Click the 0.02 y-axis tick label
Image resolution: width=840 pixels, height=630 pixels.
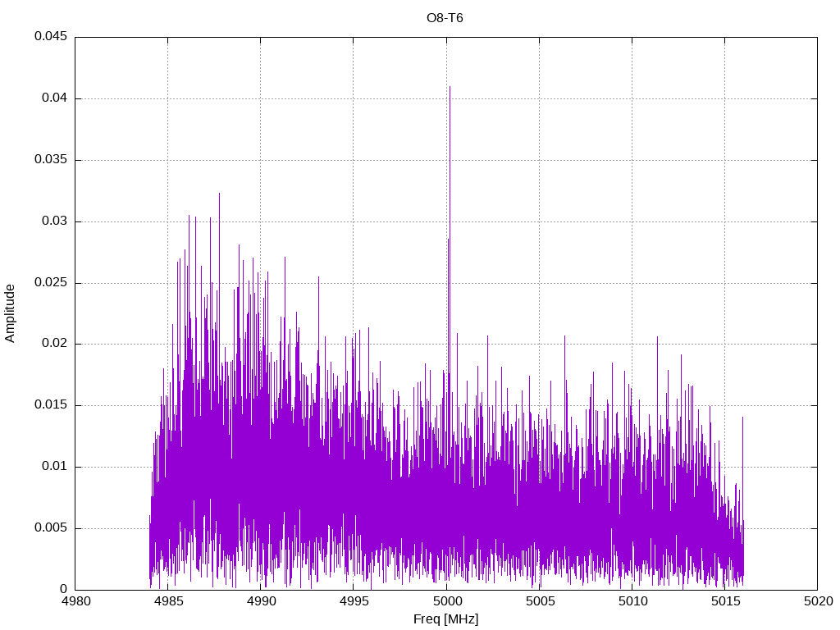pos(53,344)
